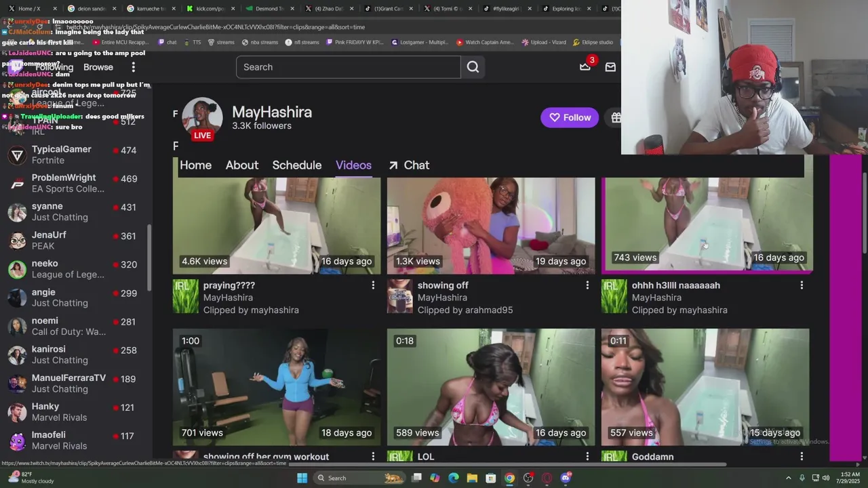Switch to the kick.com browser tab
This screenshot has height=488, width=868.
pyautogui.click(x=211, y=9)
